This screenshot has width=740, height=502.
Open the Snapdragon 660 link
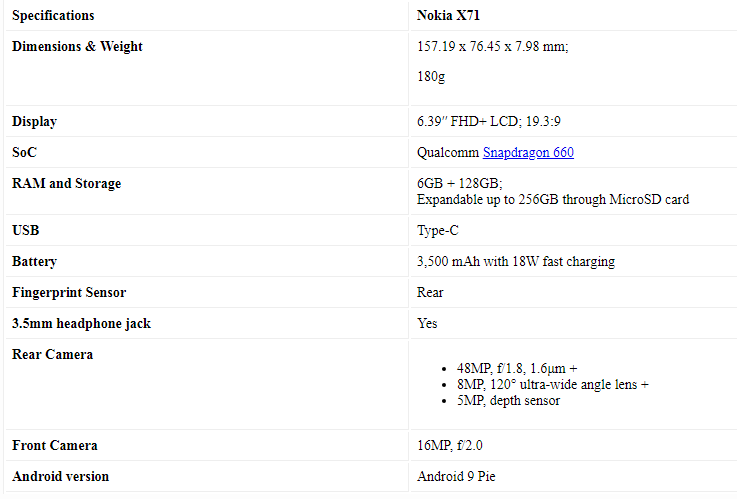528,153
